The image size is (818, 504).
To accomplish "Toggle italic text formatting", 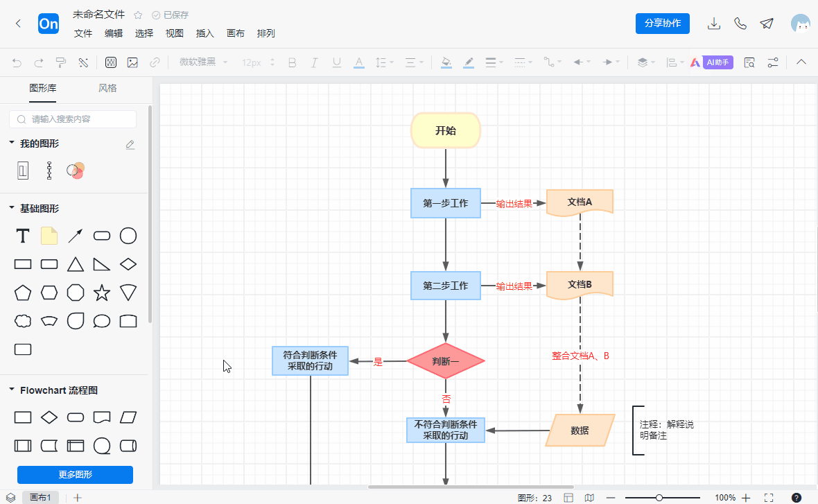I will point(314,62).
